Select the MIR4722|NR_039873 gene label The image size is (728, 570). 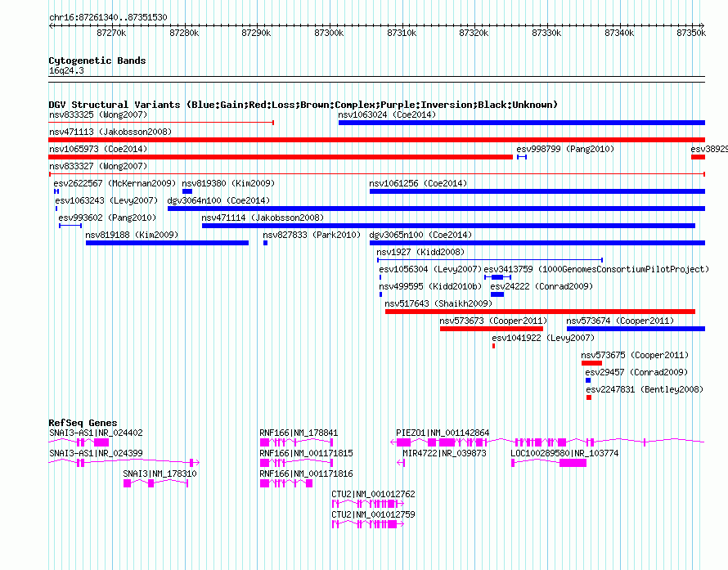point(444,453)
